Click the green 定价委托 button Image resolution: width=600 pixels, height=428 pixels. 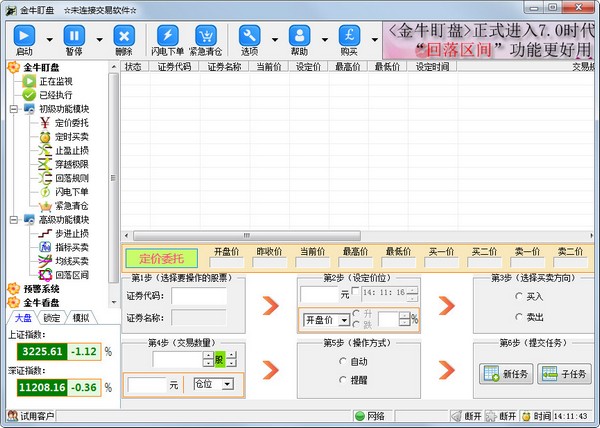pyautogui.click(x=161, y=258)
